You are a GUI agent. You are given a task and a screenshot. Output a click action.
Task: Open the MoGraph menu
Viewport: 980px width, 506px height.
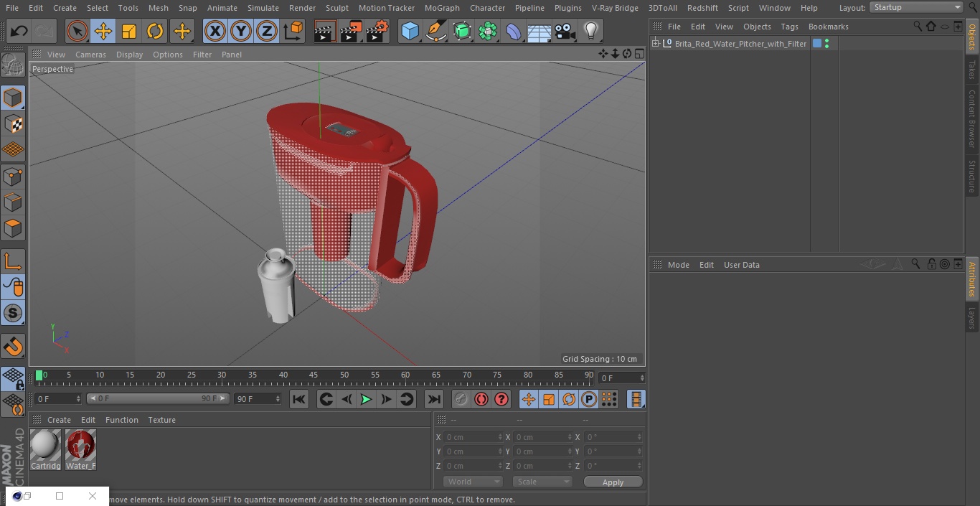(x=441, y=8)
